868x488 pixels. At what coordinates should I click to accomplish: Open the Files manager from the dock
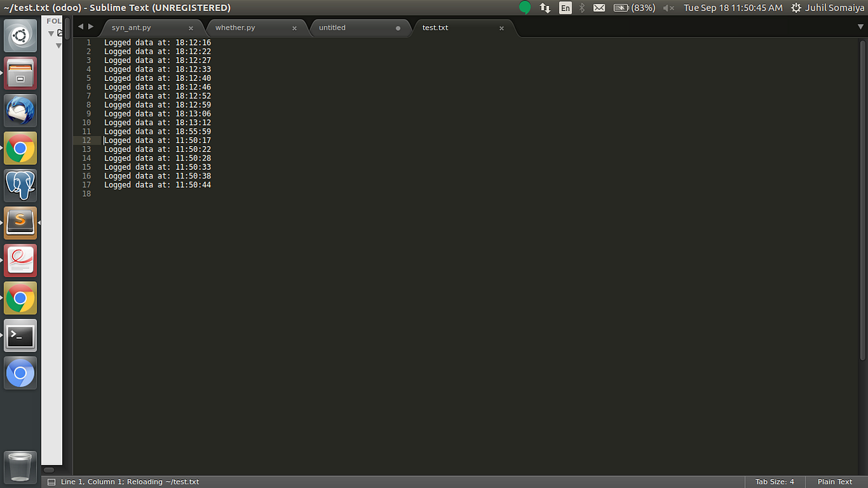[x=20, y=73]
